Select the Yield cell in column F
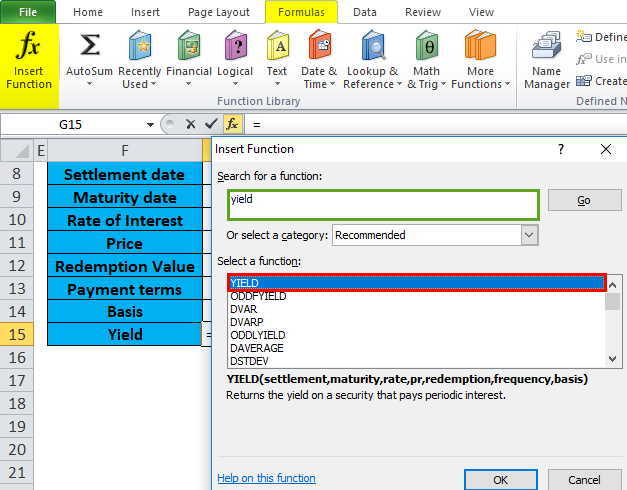This screenshot has height=490, width=627. pos(125,334)
